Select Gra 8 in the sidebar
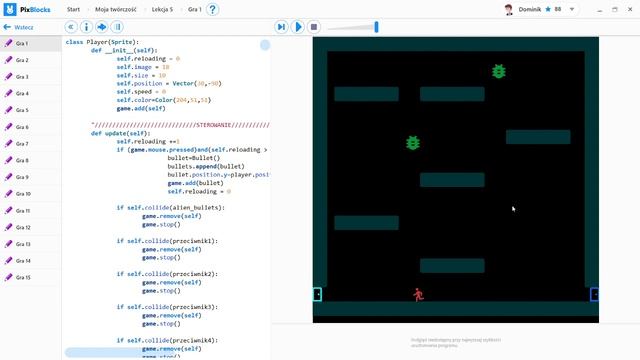640x360 pixels. click(31, 160)
